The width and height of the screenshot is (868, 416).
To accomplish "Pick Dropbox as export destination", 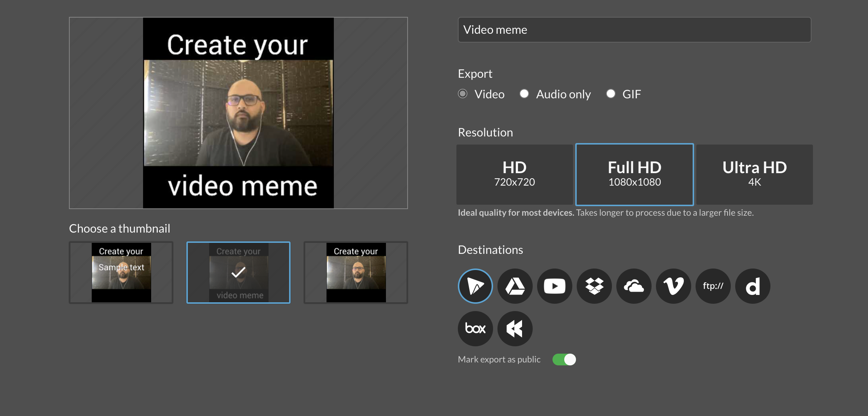I will (594, 286).
